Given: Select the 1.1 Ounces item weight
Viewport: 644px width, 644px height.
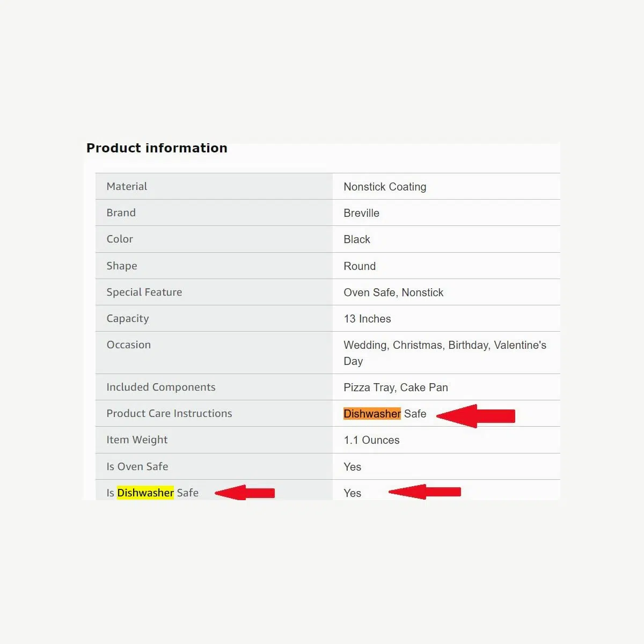Looking at the screenshot, I should click(x=371, y=440).
